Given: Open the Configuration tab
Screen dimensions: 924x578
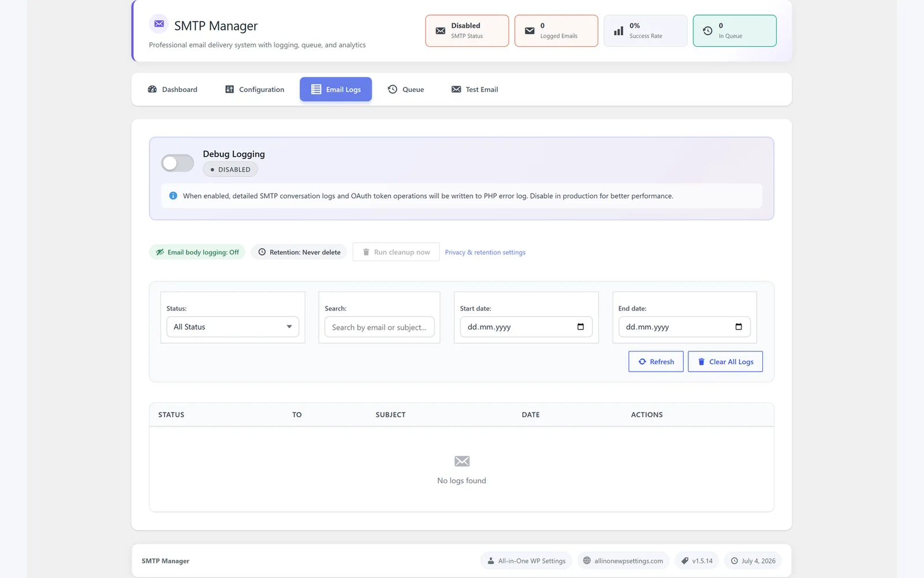Looking at the screenshot, I should [255, 89].
